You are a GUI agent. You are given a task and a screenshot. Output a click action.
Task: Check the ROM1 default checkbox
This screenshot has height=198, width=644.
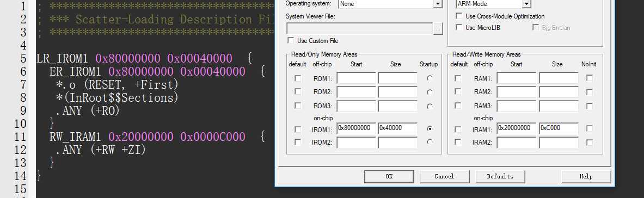tap(298, 78)
